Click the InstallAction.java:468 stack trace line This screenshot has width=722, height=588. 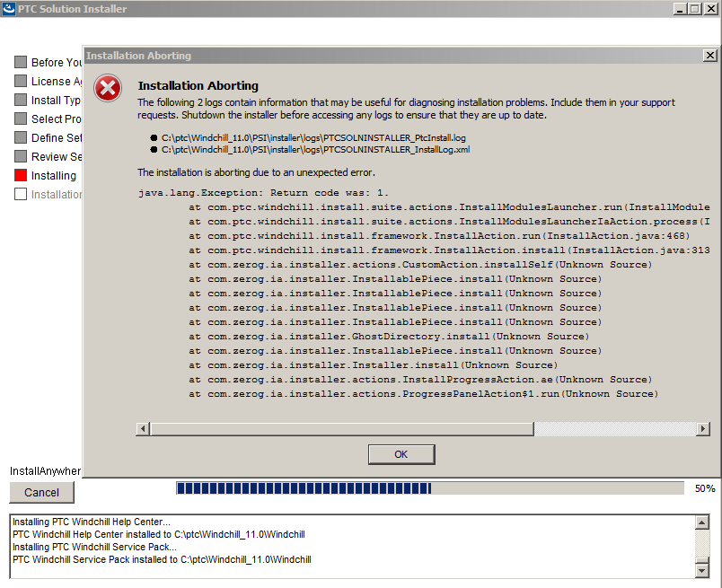pos(439,236)
